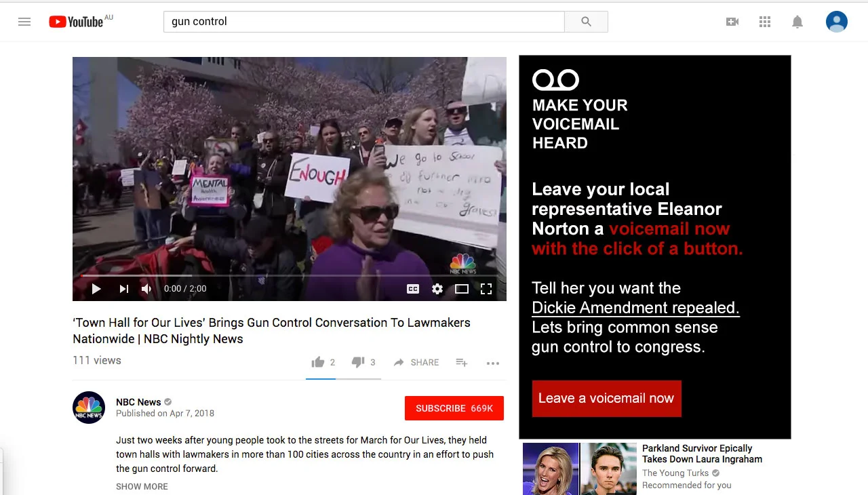Subscribe to NBC News channel
This screenshot has height=495, width=868.
tap(454, 408)
